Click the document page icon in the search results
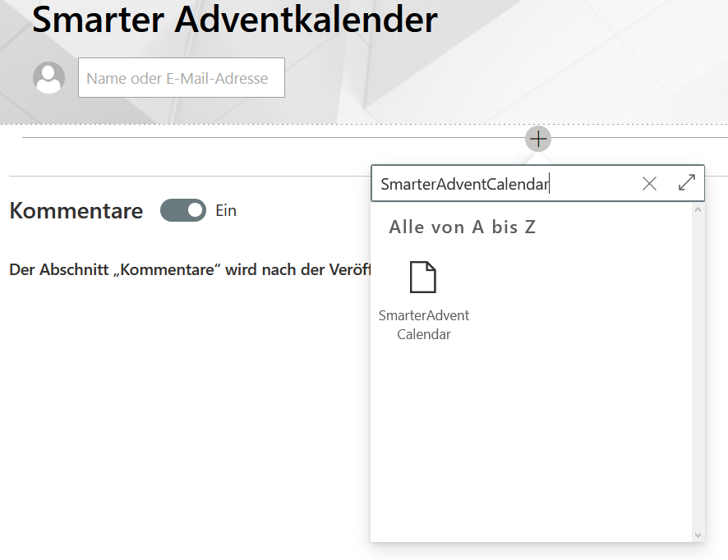The height and width of the screenshot is (560, 728). coord(424,278)
